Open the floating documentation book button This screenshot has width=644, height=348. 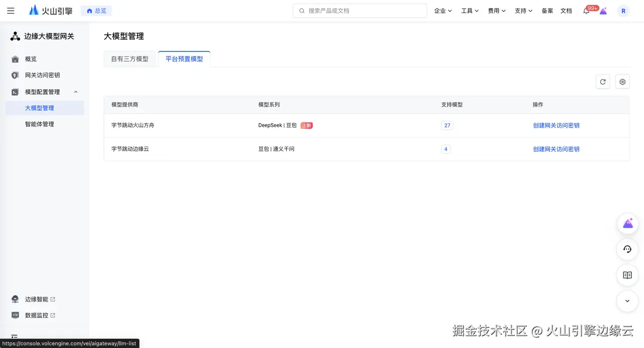pos(627,275)
